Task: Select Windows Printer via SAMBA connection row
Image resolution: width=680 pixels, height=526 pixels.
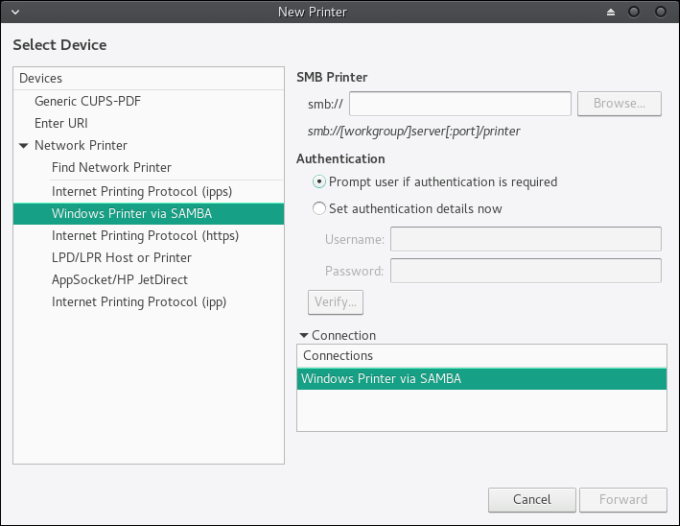Action: pyautogui.click(x=481, y=379)
